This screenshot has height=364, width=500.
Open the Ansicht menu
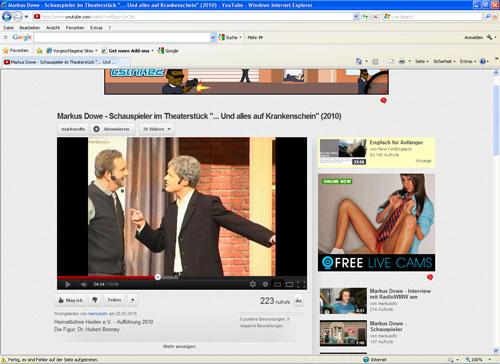(x=53, y=28)
